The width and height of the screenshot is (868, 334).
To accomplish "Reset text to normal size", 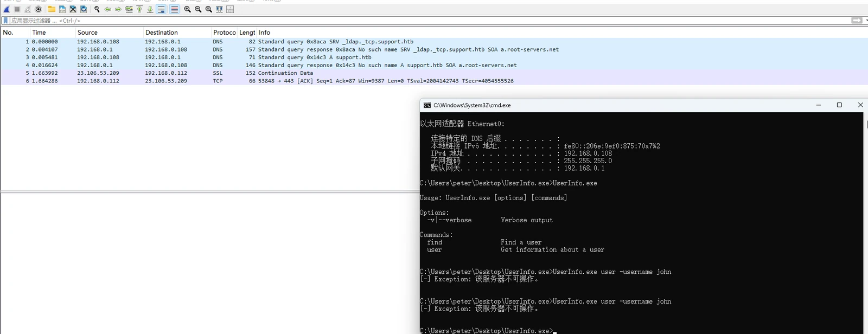I will (209, 9).
